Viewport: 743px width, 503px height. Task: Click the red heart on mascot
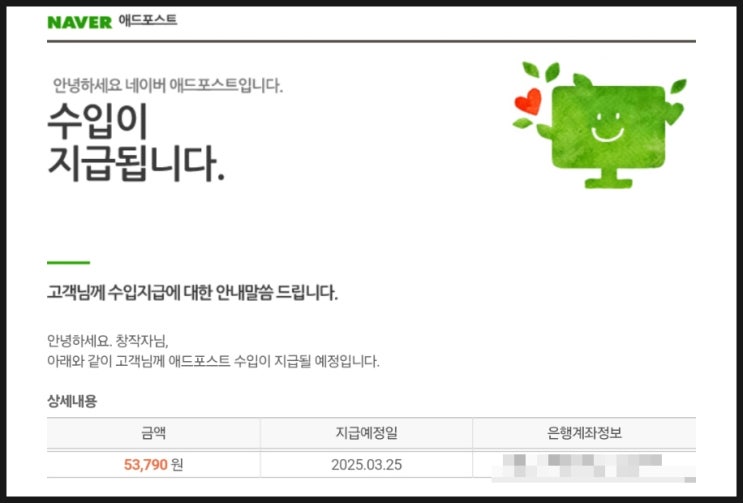[528, 101]
